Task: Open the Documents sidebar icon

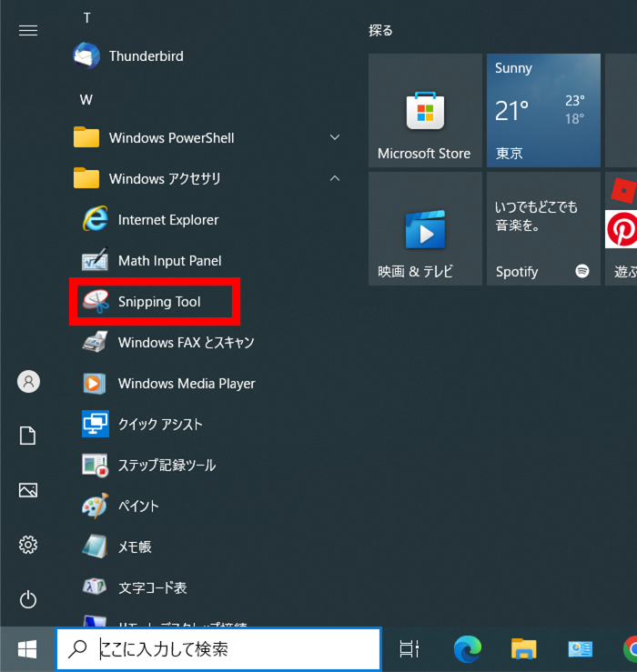Action: pos(28,436)
